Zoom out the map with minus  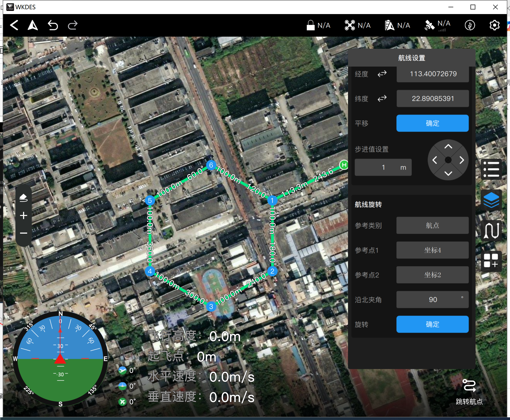pos(24,233)
